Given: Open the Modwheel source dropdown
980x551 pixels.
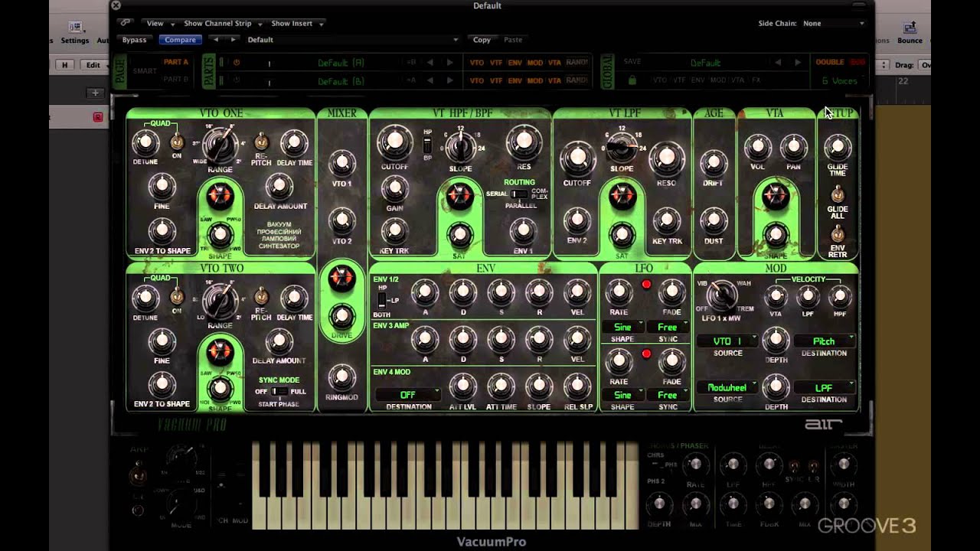Looking at the screenshot, I should click(x=727, y=387).
